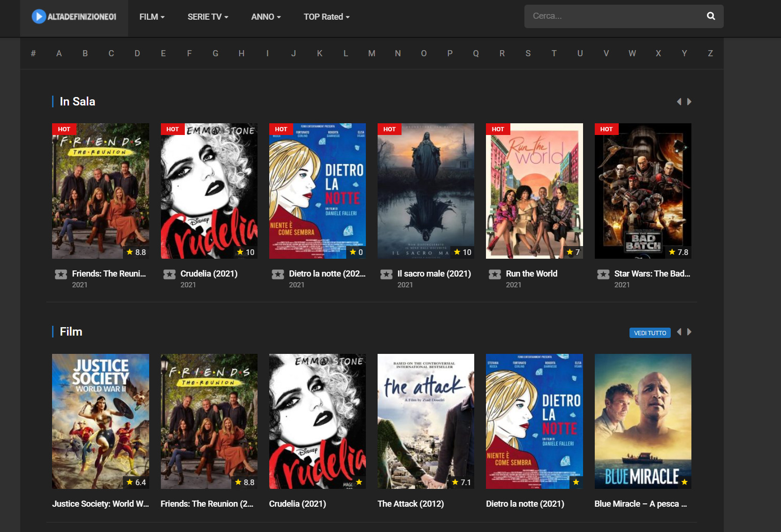Image resolution: width=781 pixels, height=532 pixels.
Task: Click film icon beside Dietro la notte In Sala
Action: (x=278, y=274)
